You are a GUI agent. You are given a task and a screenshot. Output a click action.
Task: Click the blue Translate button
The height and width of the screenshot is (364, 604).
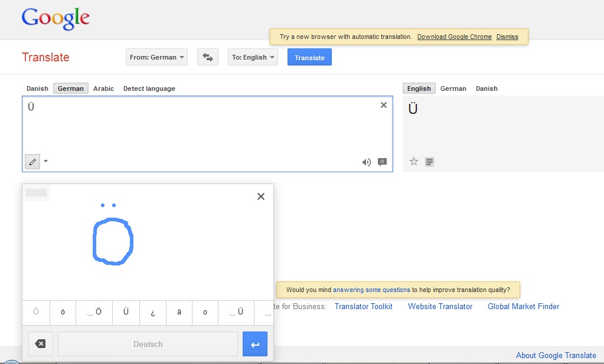pos(309,57)
